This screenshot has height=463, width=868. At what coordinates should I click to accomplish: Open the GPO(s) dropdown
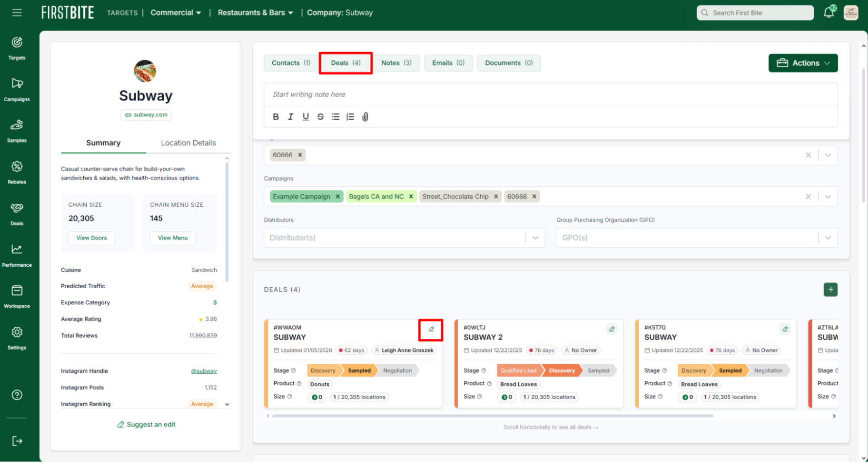697,238
